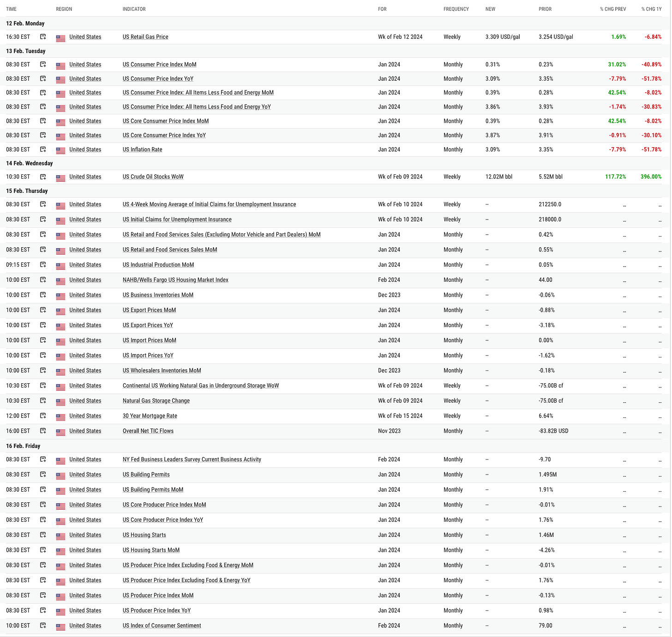Click the 396.00% one-year change value
This screenshot has width=672, height=637.
coord(651,177)
